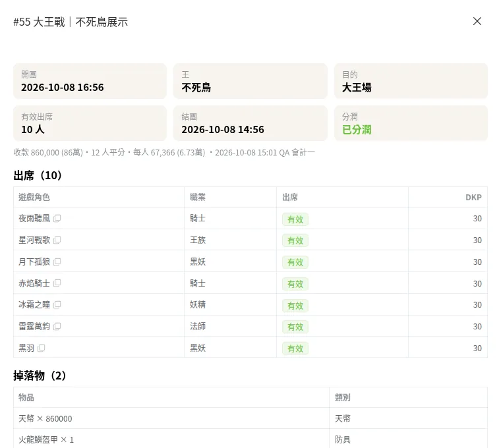Screen dimensions: 501x448
Task: Click the drop item 火龍鱗盔甲 × 1
Action: [x=46, y=439]
